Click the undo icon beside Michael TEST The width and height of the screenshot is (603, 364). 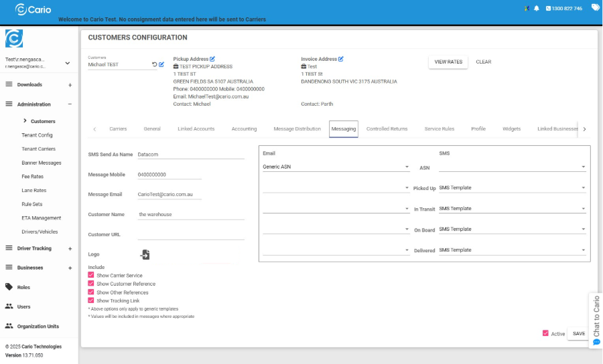coord(154,65)
